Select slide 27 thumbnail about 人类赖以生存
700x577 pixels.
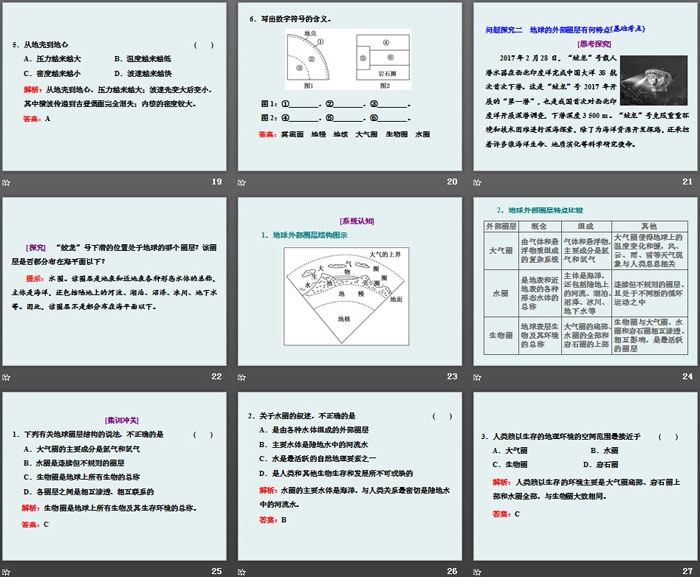click(x=585, y=476)
